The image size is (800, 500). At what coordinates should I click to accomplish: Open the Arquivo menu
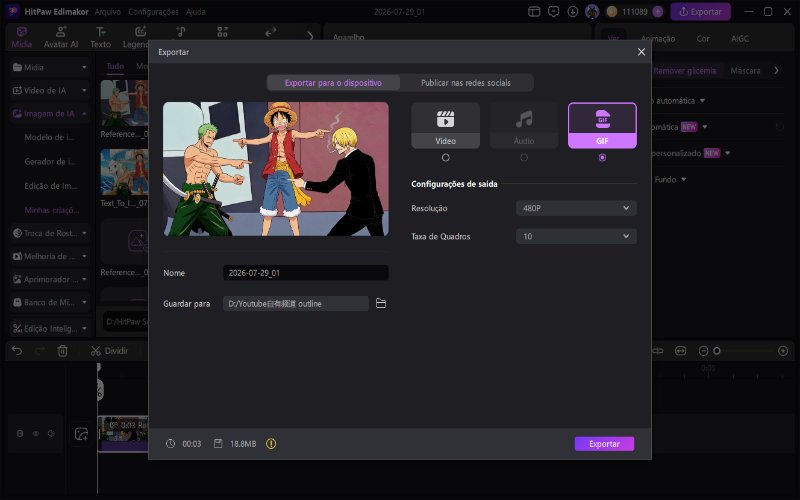point(108,12)
